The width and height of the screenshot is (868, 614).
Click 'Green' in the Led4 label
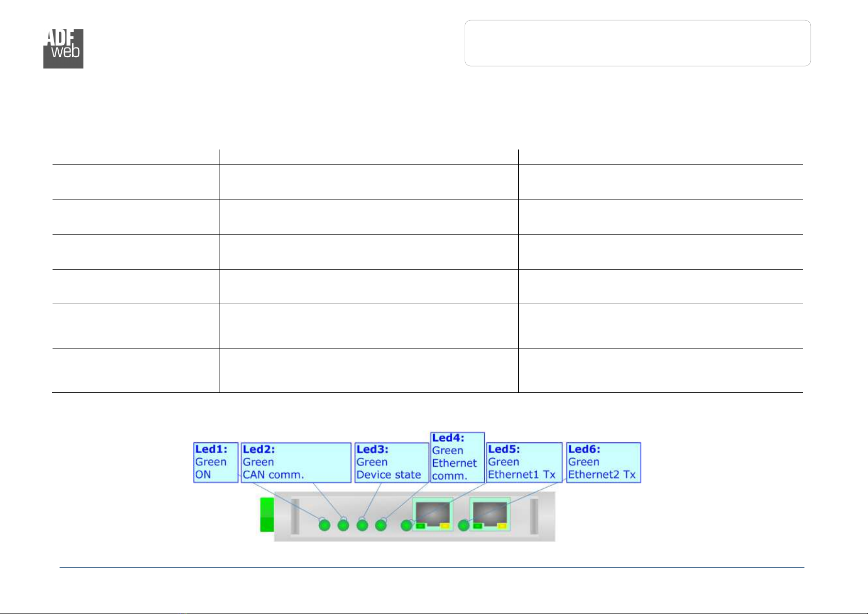coord(448,451)
